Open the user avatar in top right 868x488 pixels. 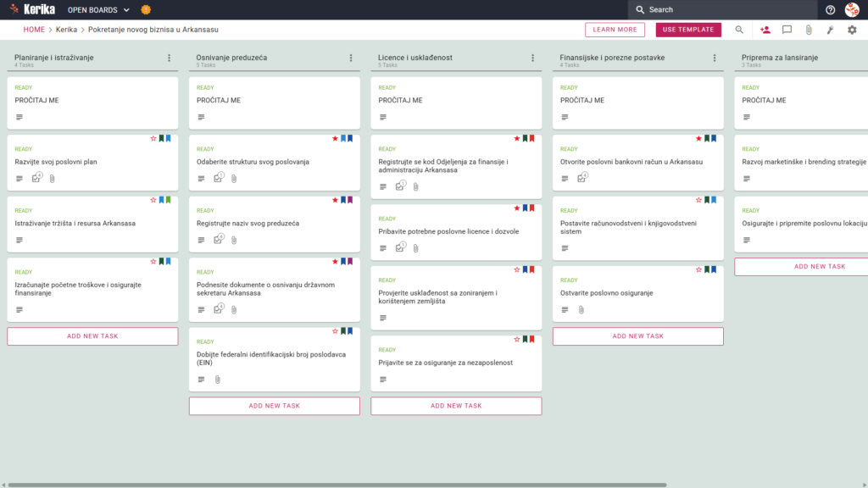pyautogui.click(x=852, y=9)
